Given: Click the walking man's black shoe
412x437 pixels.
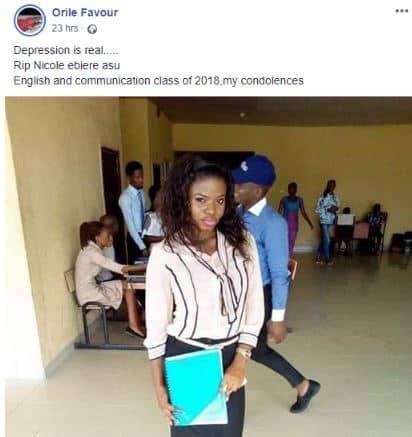Looking at the screenshot, I should pyautogui.click(x=305, y=395).
